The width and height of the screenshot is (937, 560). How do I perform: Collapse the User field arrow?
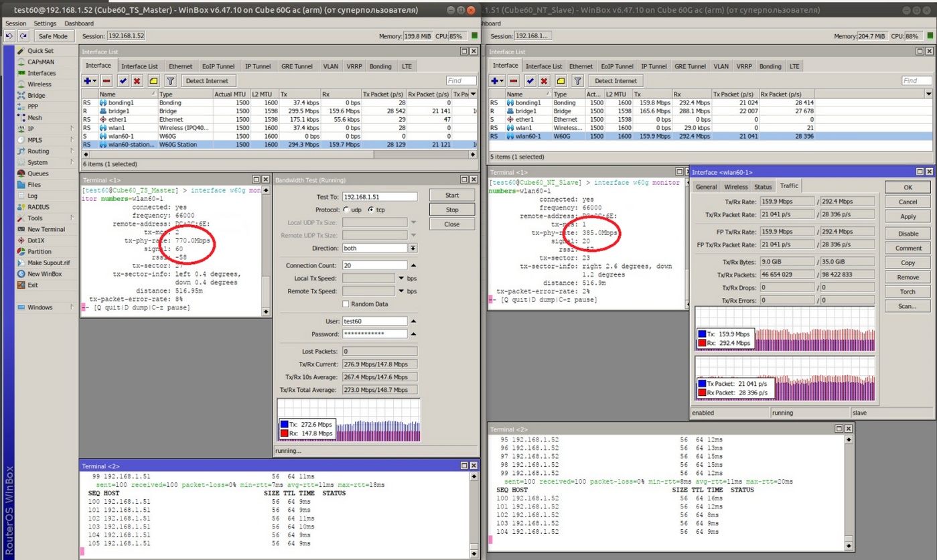pos(413,321)
